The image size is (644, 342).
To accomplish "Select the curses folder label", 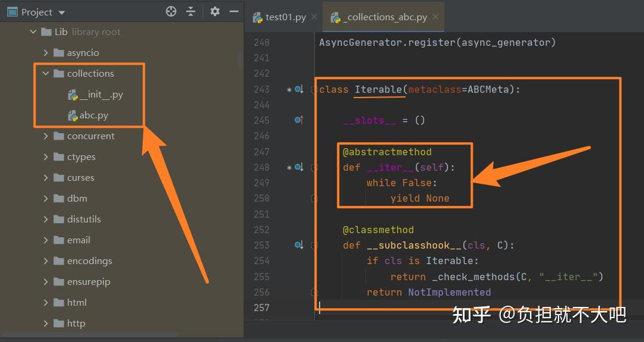I will click(81, 178).
